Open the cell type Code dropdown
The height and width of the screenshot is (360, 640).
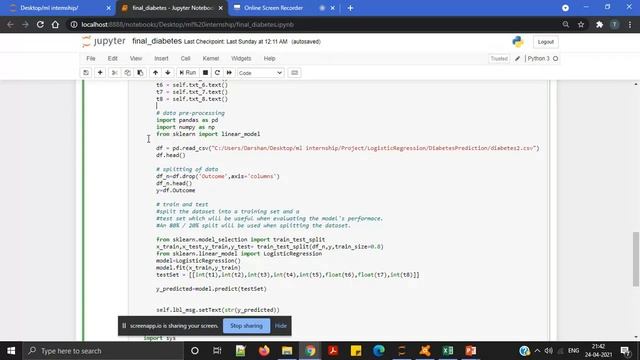(x=260, y=73)
